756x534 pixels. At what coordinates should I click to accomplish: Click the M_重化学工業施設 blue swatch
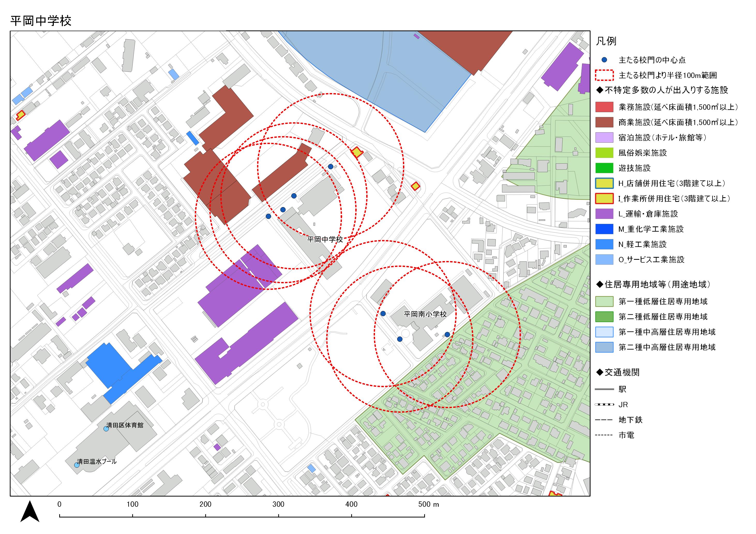tap(604, 229)
